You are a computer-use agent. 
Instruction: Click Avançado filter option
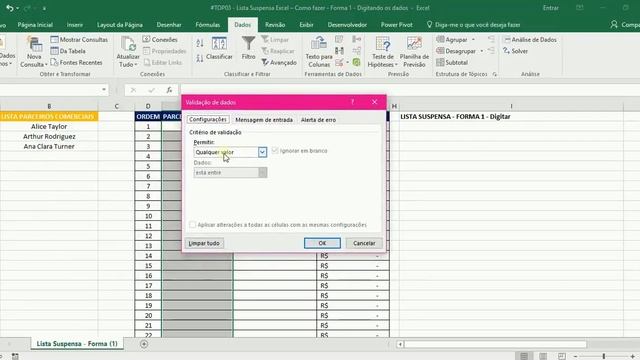[279, 62]
